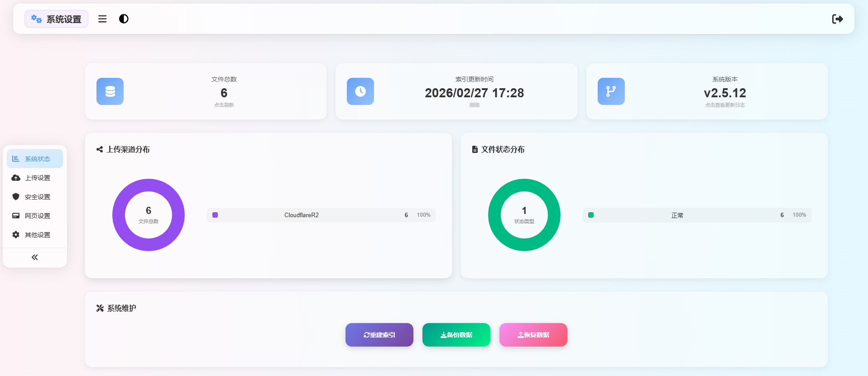Open 网页设置 in the sidebar
The width and height of the screenshot is (868, 376).
point(35,216)
